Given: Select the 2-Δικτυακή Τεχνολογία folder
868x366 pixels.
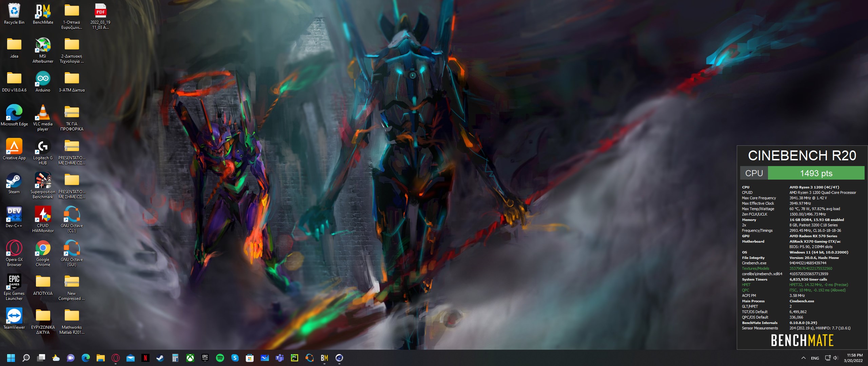Looking at the screenshot, I should click(x=72, y=50).
